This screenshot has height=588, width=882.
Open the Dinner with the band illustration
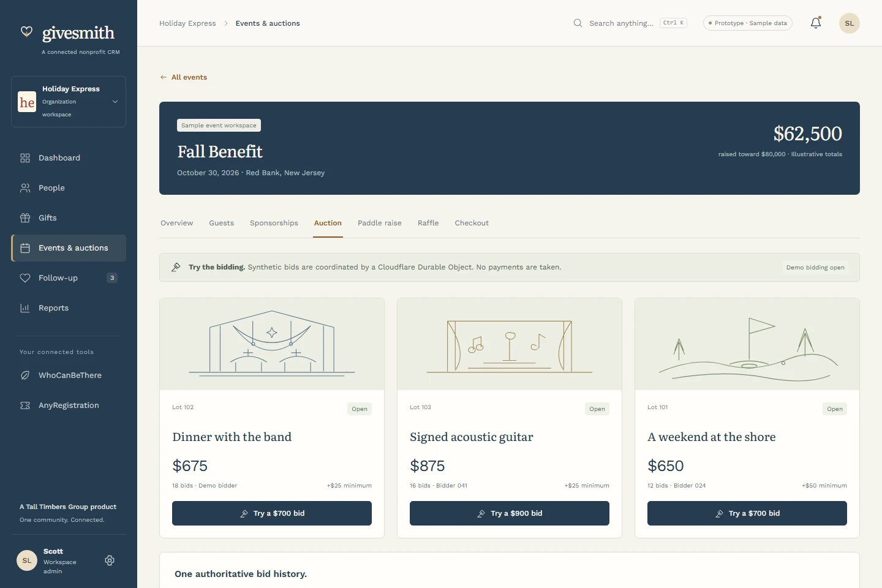[x=272, y=344]
